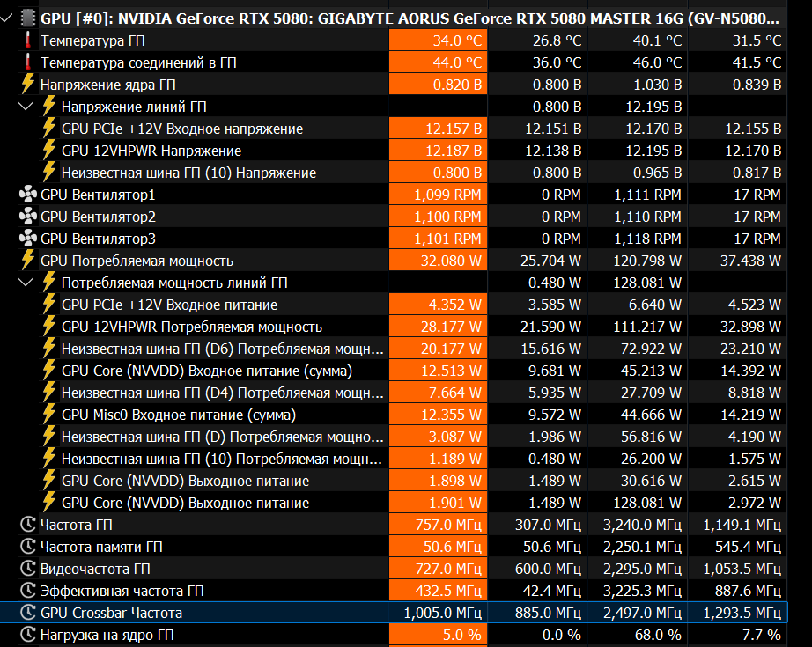This screenshot has width=812, height=647.
Task: Select the GPU Вентилятор2 row label
Action: (x=98, y=217)
